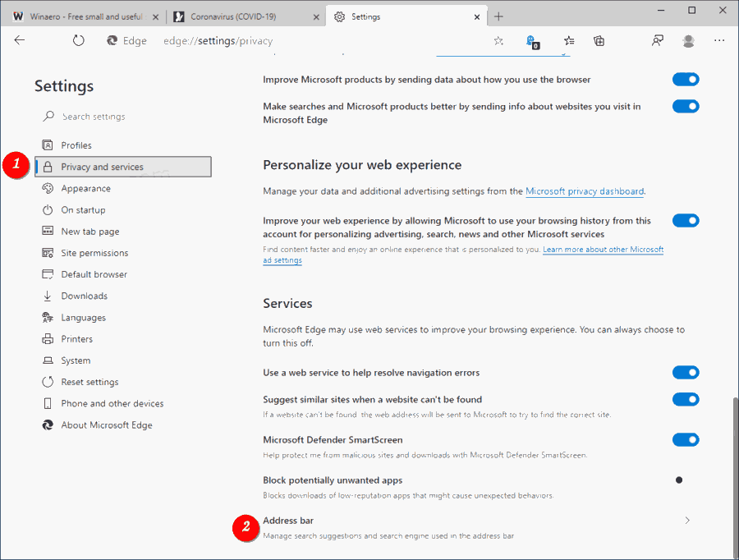
Task: Open Reset settings label
Action: pos(90,382)
